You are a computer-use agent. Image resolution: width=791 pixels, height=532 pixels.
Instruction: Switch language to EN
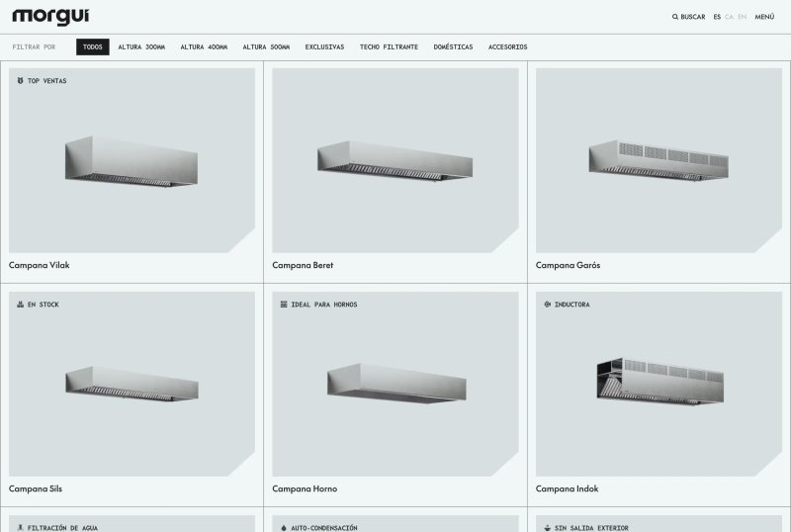pos(742,17)
